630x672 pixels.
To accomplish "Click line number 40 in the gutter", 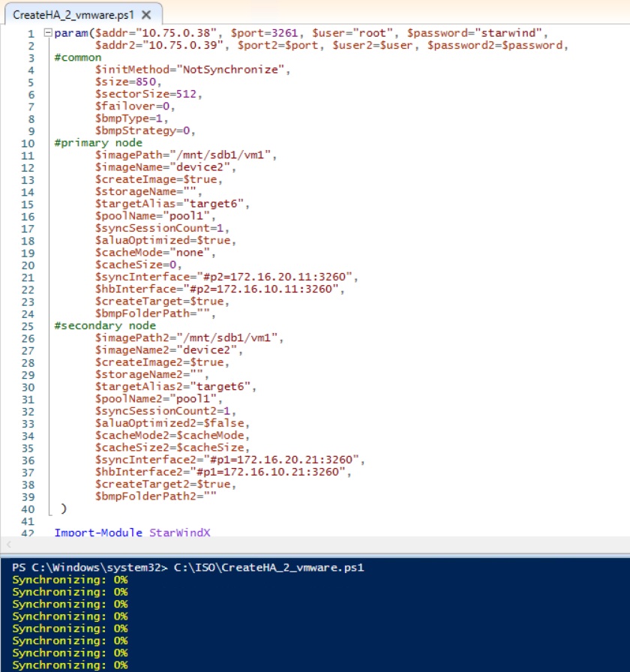I will pyautogui.click(x=28, y=509).
